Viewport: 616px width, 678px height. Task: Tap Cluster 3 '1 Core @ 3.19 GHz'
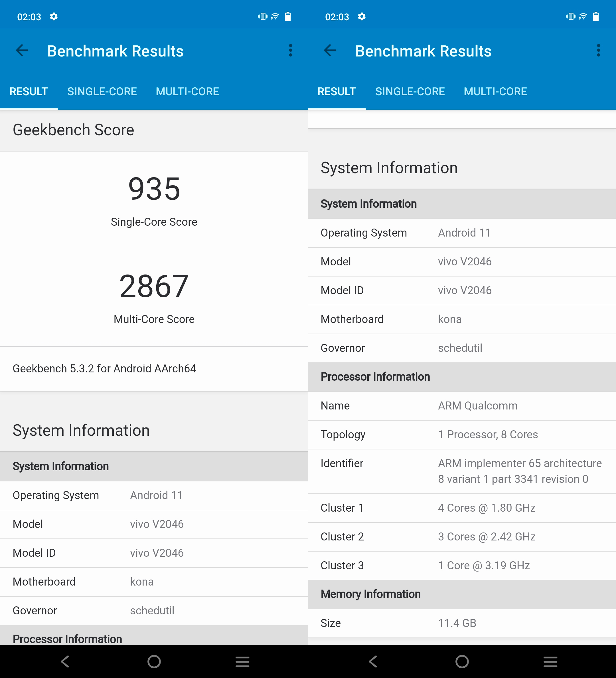(x=462, y=566)
